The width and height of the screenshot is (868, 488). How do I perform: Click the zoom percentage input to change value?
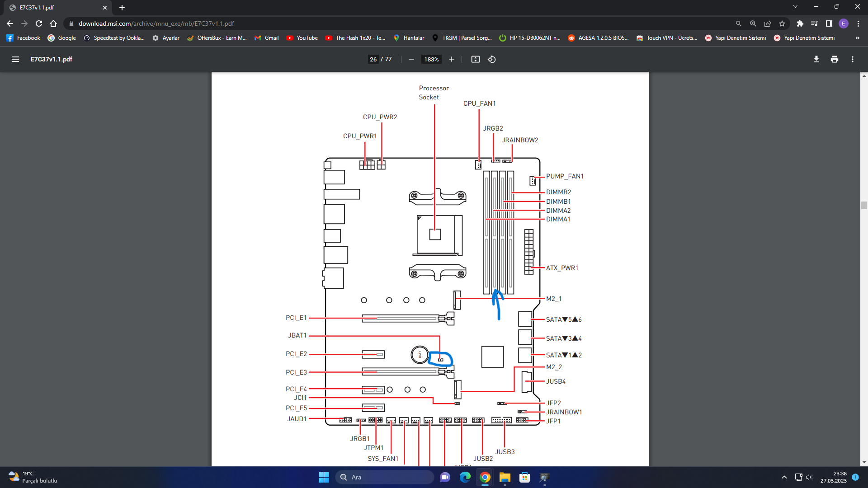coord(431,60)
